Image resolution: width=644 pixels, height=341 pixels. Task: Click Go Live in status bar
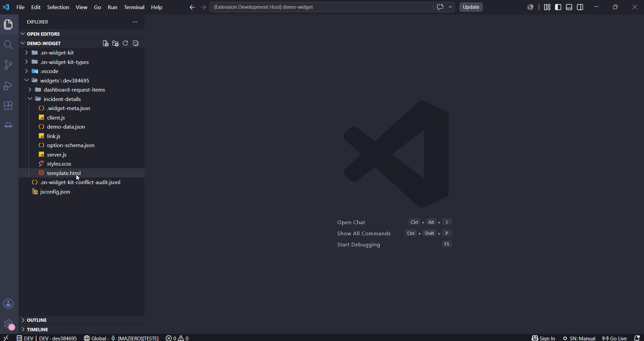(x=614, y=338)
